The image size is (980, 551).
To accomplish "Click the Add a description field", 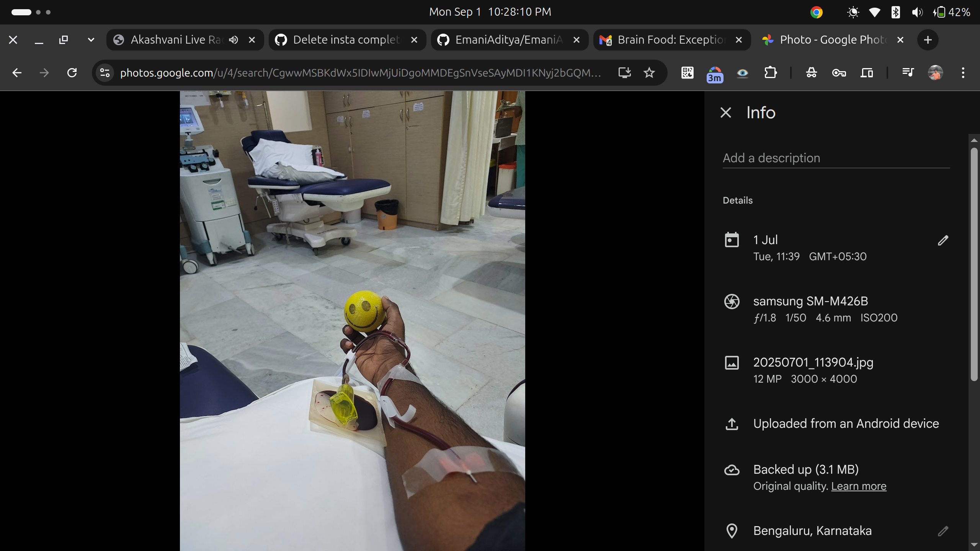I will [x=771, y=158].
